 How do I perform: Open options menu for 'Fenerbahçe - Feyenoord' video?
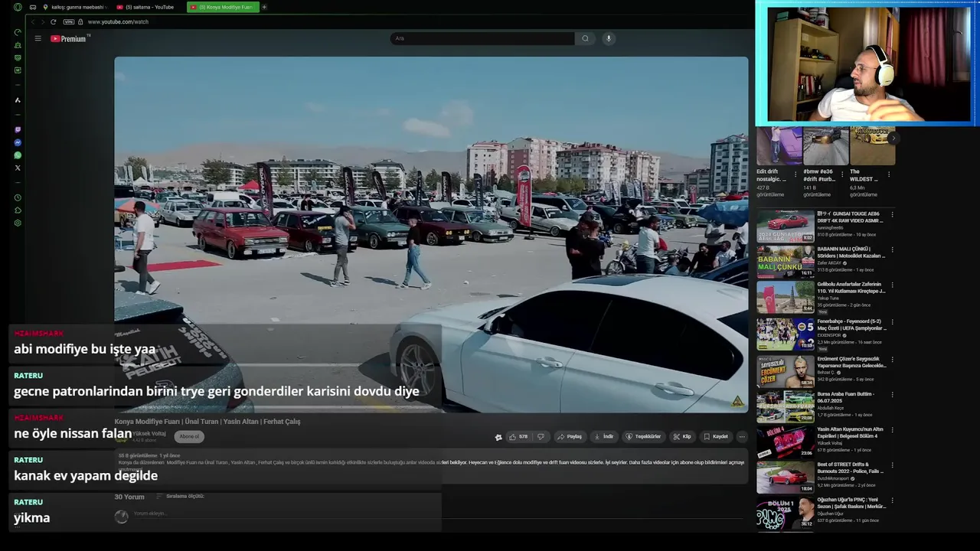(x=893, y=322)
